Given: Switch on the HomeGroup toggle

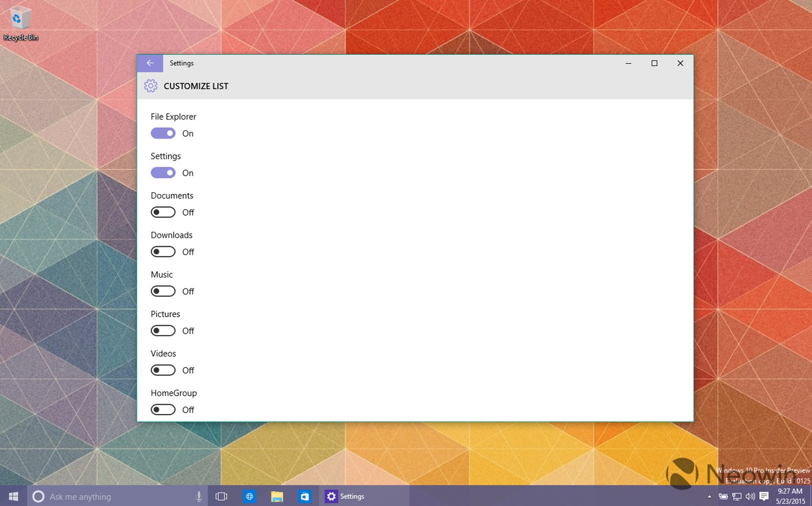Looking at the screenshot, I should coord(163,410).
